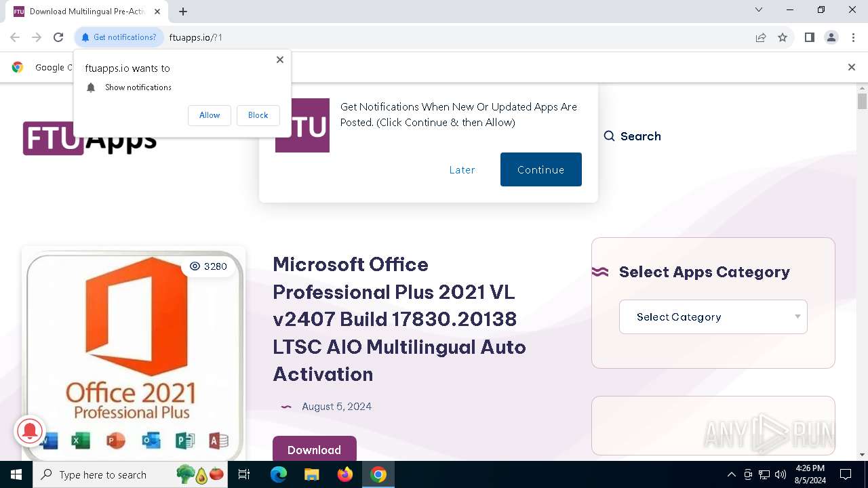Toggle the browser side panel icon
Screen dimensions: 868x488
pos(809,37)
